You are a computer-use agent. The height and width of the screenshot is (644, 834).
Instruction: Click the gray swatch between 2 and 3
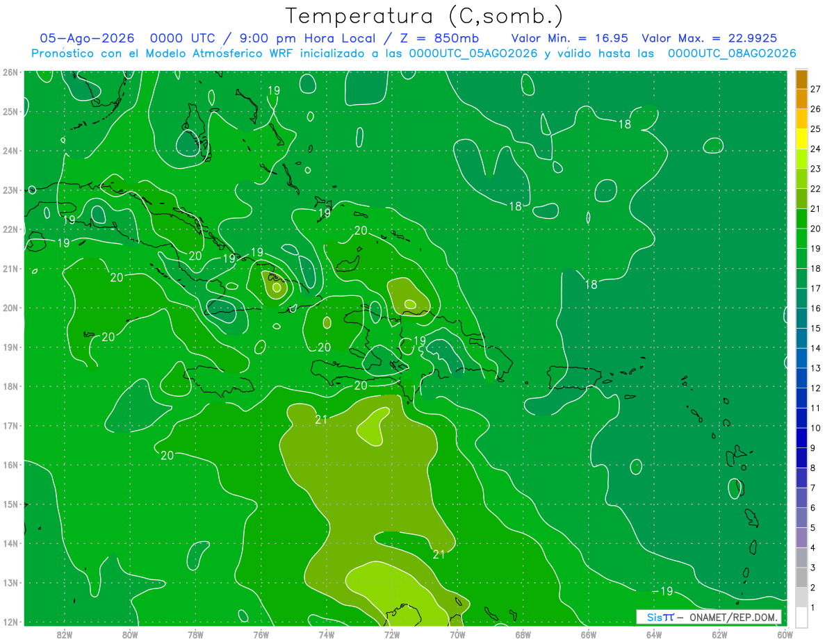(801, 577)
